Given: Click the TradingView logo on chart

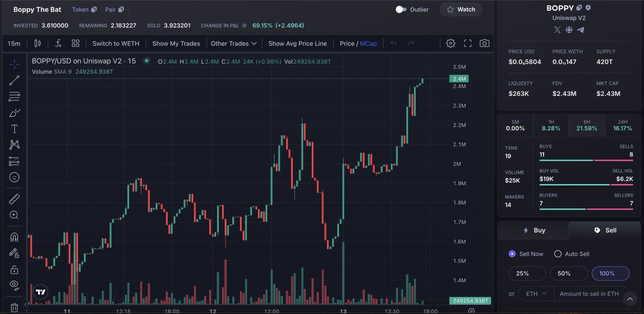Looking at the screenshot, I should click(x=40, y=291).
